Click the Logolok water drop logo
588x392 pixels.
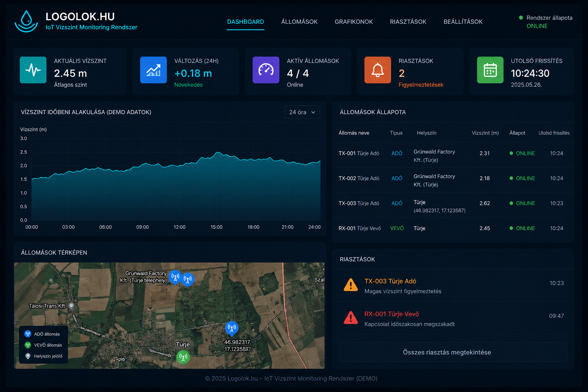tap(26, 21)
